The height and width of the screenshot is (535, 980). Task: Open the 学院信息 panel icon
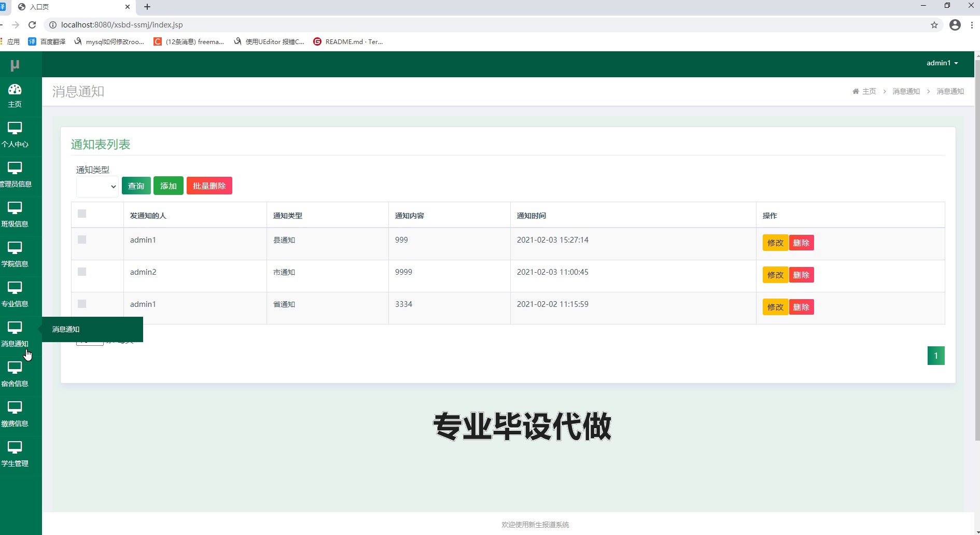point(16,254)
